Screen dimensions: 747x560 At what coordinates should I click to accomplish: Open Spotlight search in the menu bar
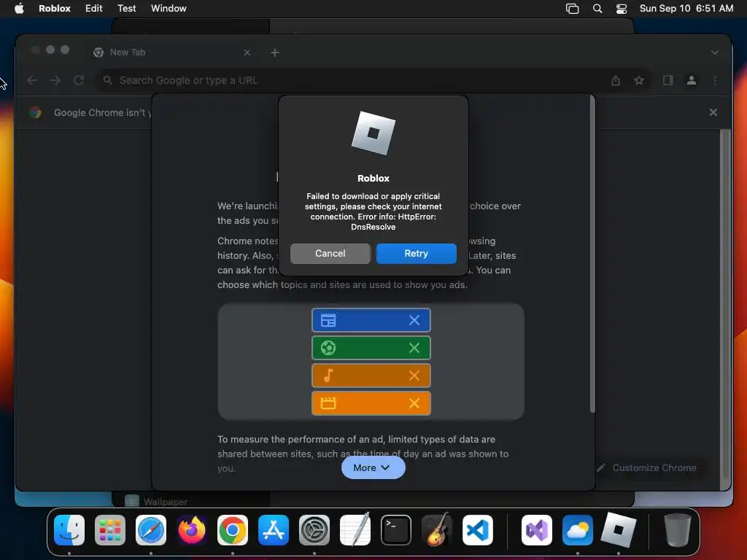tap(597, 9)
